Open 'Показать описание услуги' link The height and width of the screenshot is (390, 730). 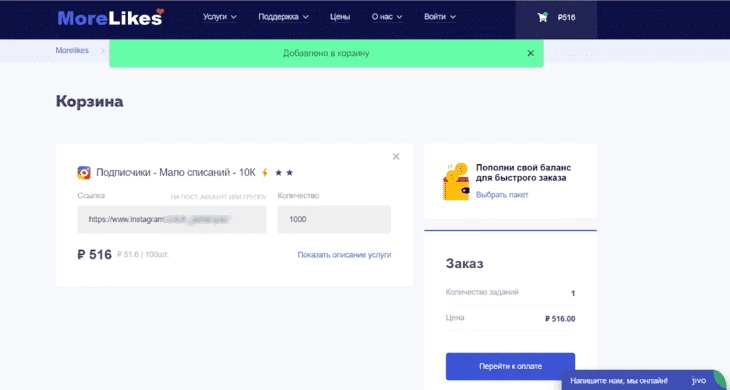point(344,255)
